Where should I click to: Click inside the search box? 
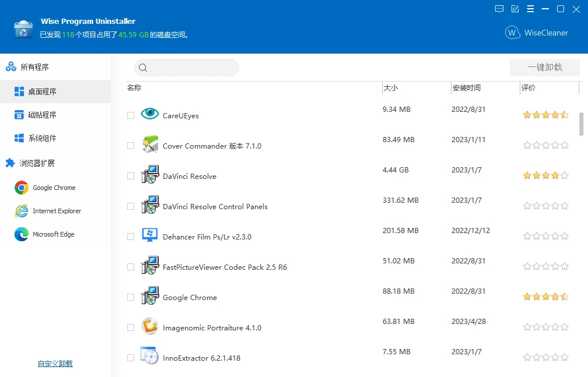point(187,67)
